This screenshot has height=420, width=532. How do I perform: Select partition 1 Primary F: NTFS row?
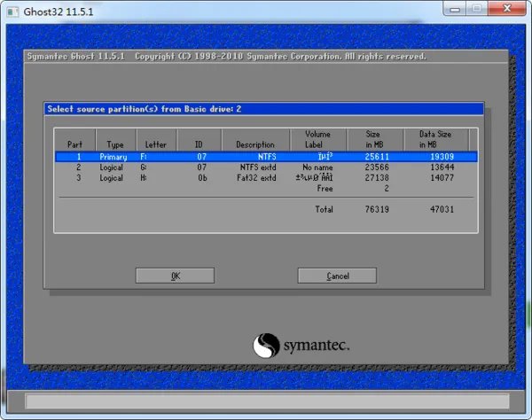pos(266,156)
